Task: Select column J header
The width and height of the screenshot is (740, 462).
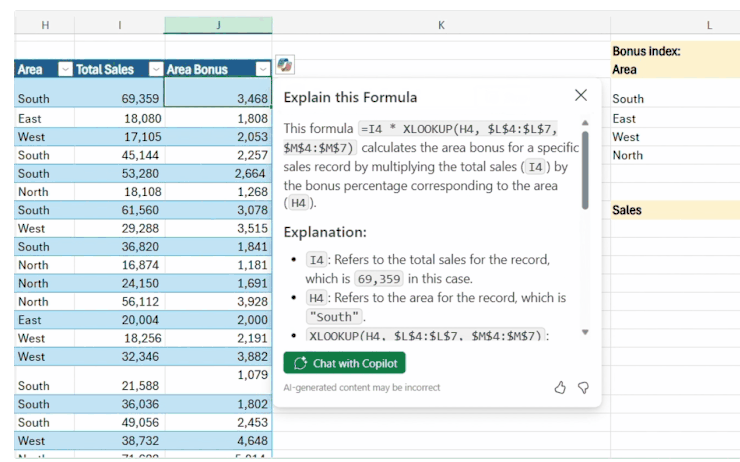Action: click(219, 25)
